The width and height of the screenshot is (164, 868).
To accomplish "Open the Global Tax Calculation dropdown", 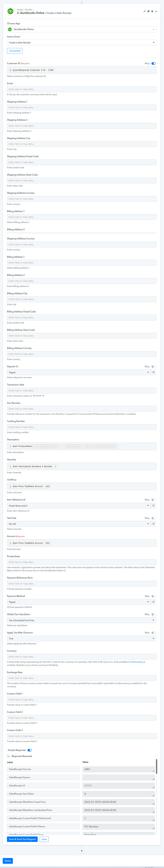I will (82, 620).
